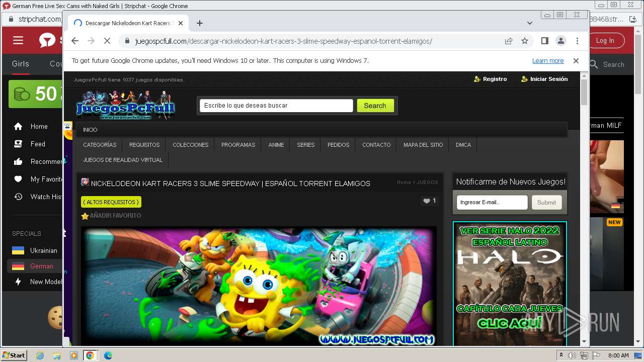644x362 pixels.
Task: Show hidden system tray icons arrow
Action: click(x=561, y=355)
